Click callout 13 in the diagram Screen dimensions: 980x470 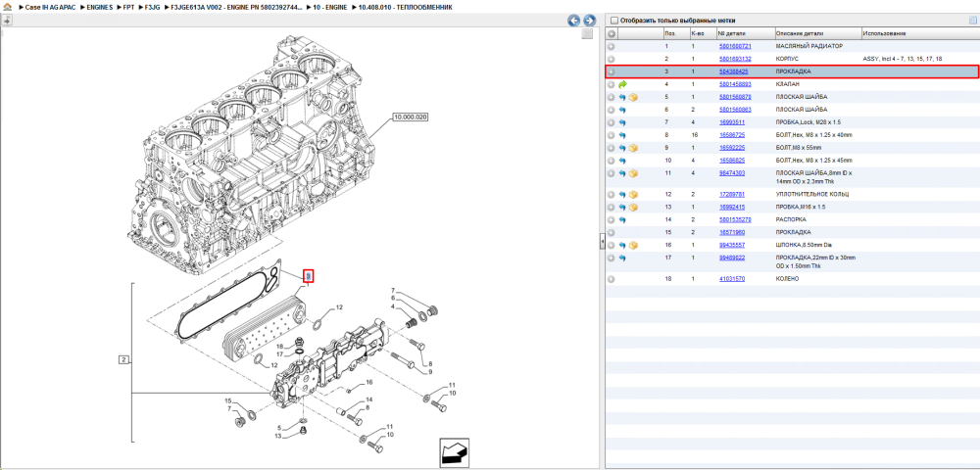[x=280, y=436]
